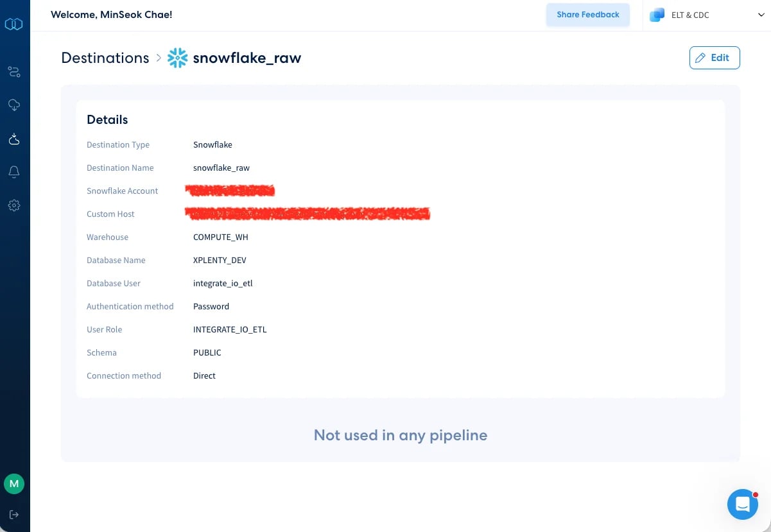Click the green M user avatar

point(14,484)
